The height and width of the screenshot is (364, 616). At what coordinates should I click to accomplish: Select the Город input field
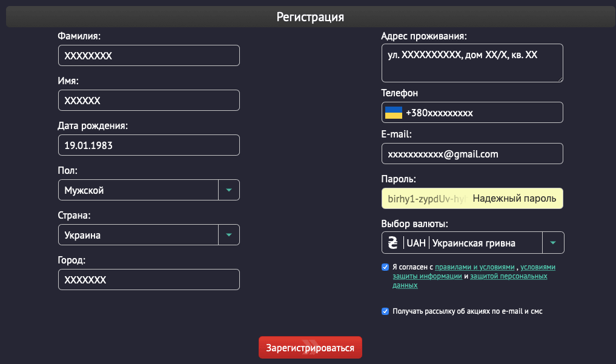[x=148, y=279]
